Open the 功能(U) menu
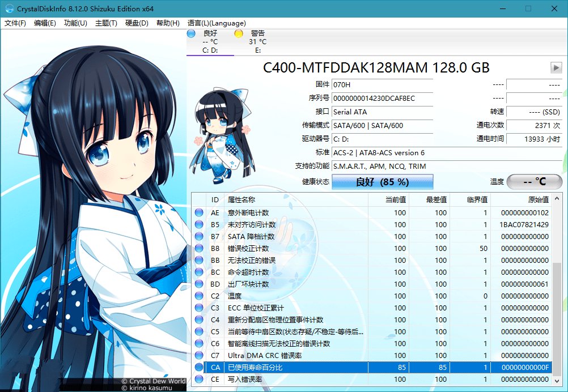Screen dimensions: 568x392 tap(75, 23)
